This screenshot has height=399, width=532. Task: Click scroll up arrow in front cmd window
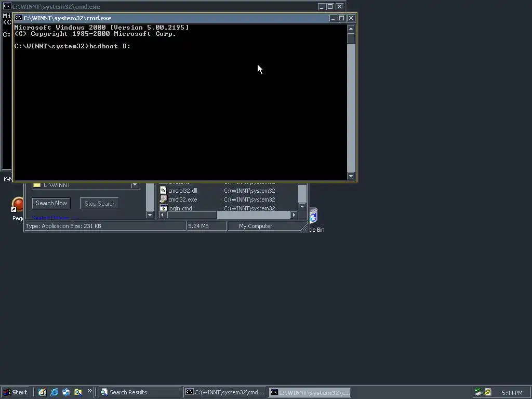click(x=351, y=29)
